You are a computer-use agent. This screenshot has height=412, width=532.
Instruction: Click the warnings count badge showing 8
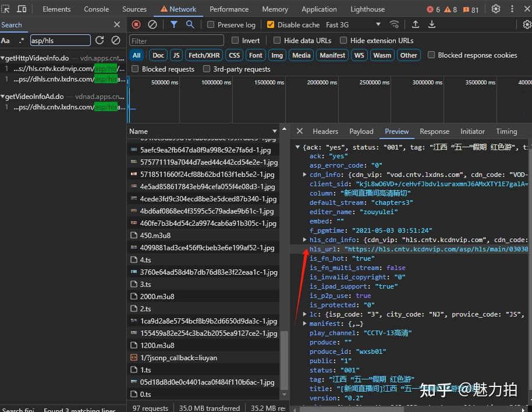[x=451, y=9]
